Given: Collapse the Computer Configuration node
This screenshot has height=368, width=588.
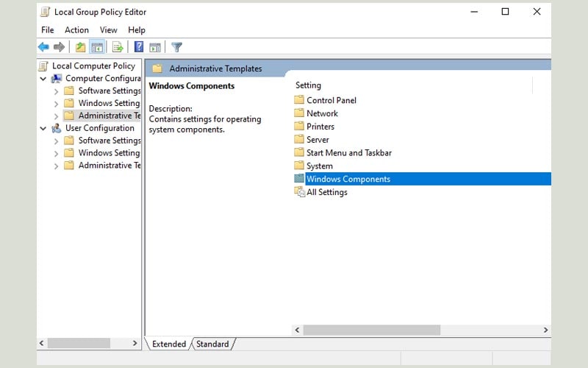Looking at the screenshot, I should [x=43, y=79].
